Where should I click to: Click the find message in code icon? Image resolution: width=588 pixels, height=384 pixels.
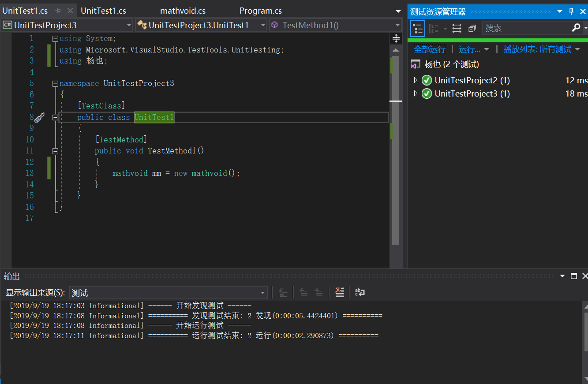[x=283, y=292]
